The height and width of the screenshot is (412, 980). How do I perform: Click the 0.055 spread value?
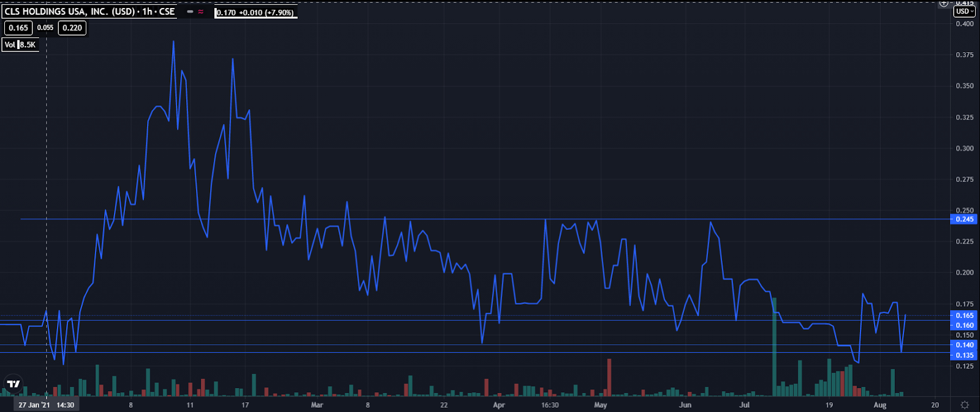click(45, 28)
